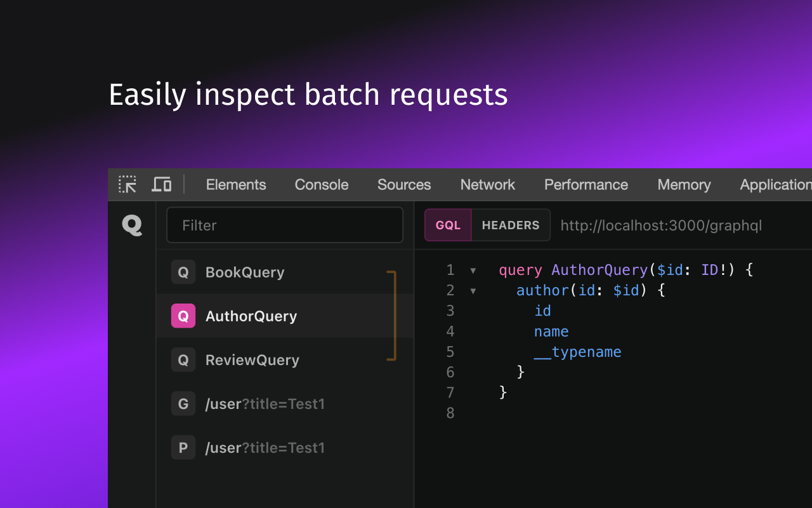Go to the Performance tab
Image resolution: width=812 pixels, height=508 pixels.
(x=586, y=185)
